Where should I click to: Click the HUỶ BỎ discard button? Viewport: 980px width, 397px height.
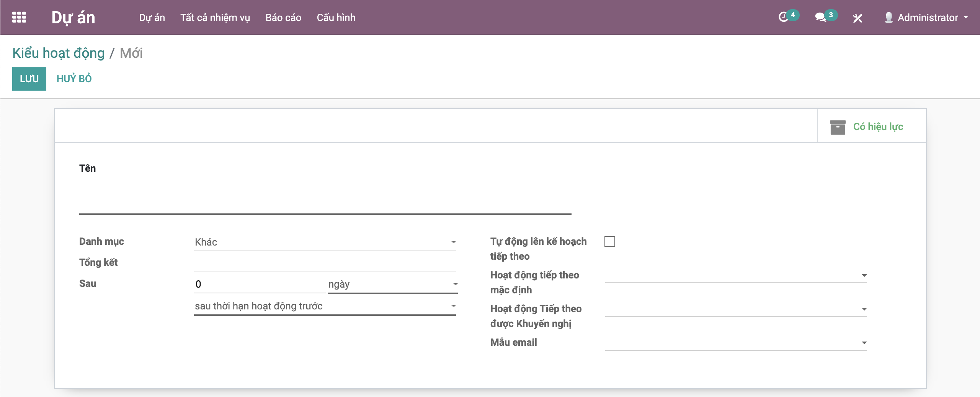point(74,79)
